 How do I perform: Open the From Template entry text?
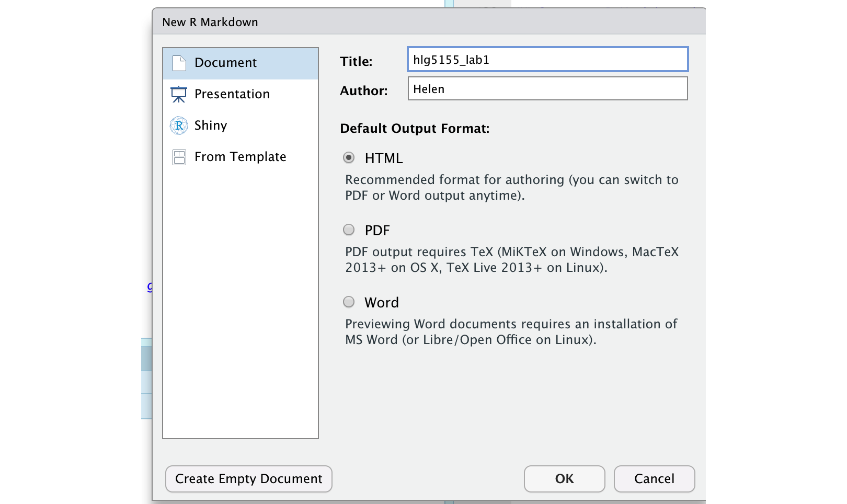coord(240,157)
